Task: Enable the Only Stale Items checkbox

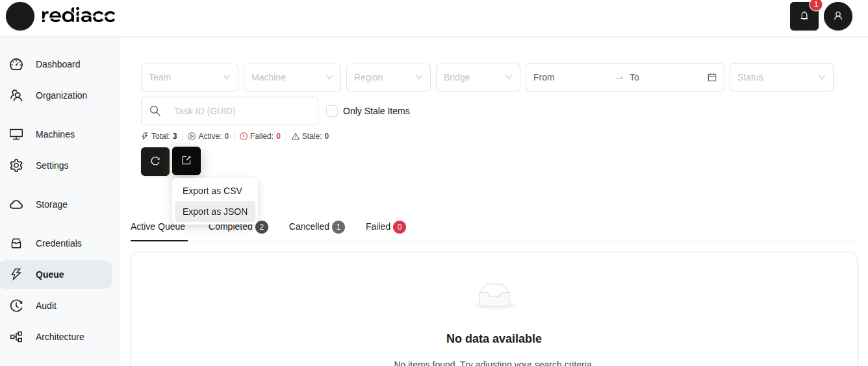Action: [x=332, y=111]
